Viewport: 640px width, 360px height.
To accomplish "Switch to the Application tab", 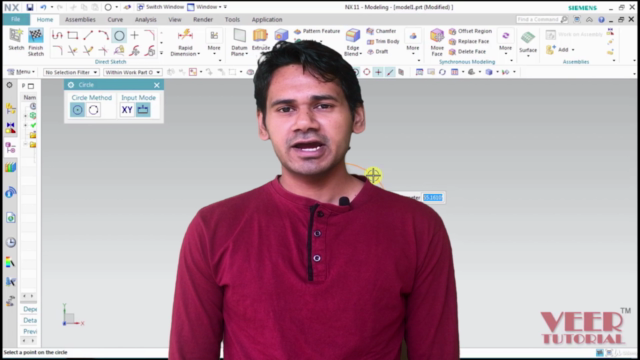I will click(x=267, y=20).
